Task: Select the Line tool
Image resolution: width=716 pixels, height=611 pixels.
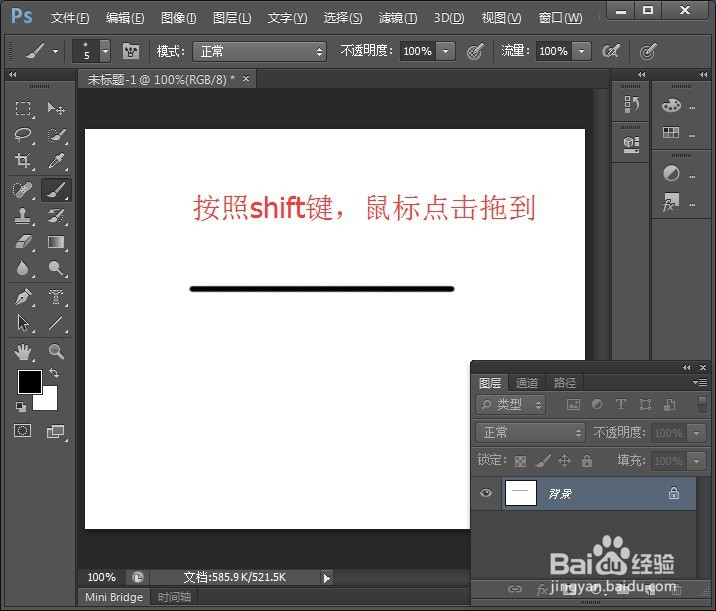Action: tap(56, 323)
